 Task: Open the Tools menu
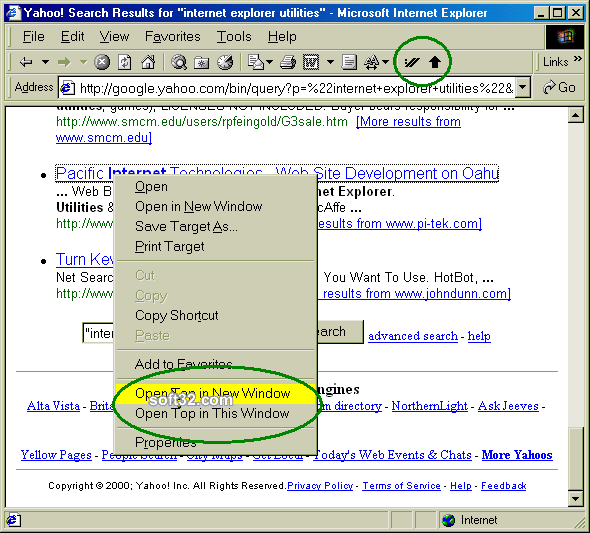pyautogui.click(x=234, y=36)
